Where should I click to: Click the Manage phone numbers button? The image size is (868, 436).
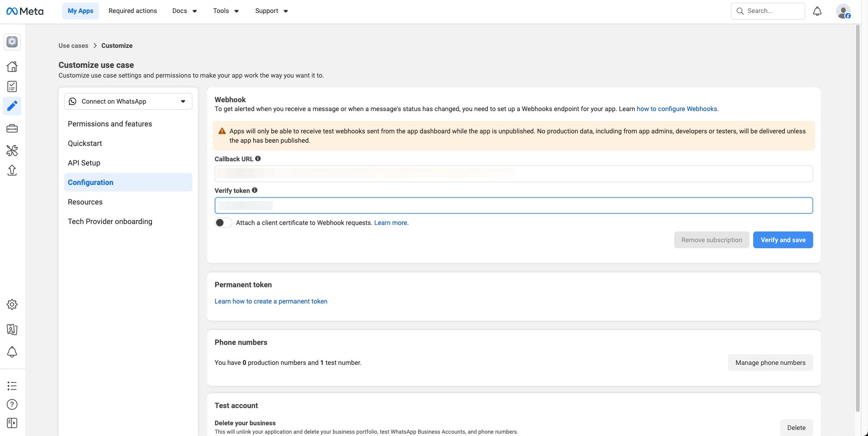pyautogui.click(x=770, y=363)
